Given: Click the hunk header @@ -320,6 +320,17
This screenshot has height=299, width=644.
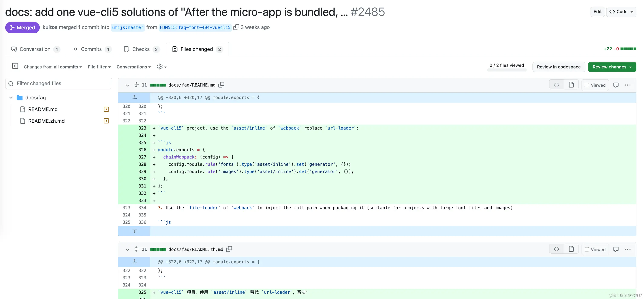Looking at the screenshot, I should (208, 97).
